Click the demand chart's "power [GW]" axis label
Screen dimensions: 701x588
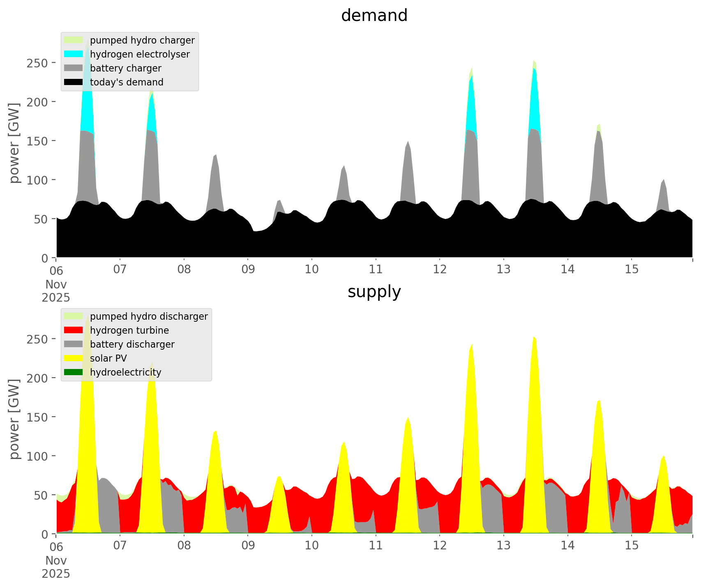14,143
